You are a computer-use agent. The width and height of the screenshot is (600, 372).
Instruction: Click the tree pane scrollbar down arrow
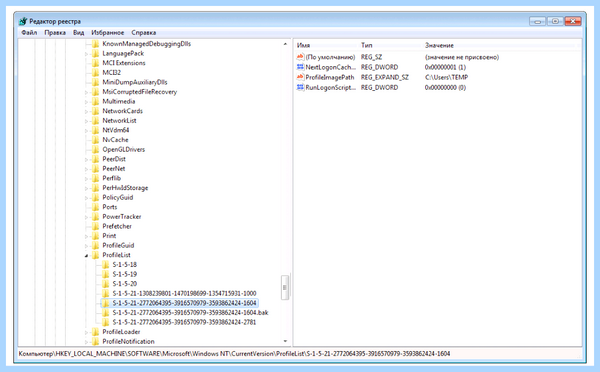pos(285,341)
